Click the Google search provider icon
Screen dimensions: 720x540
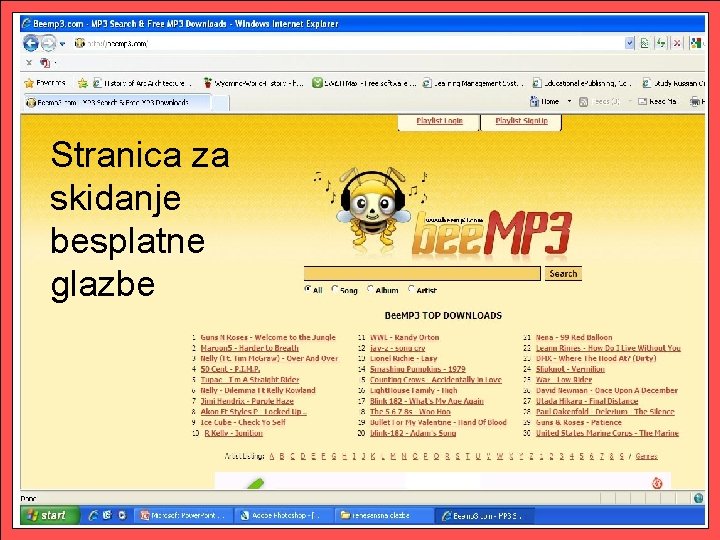click(696, 44)
